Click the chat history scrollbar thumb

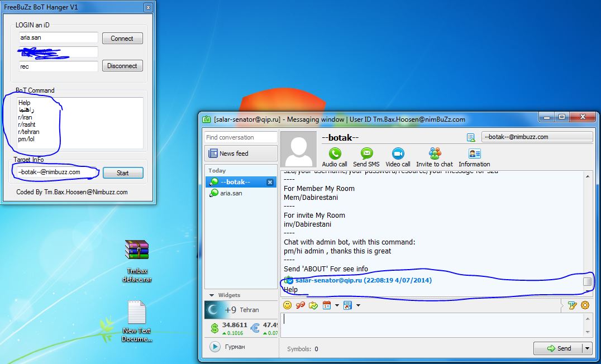pyautogui.click(x=587, y=281)
